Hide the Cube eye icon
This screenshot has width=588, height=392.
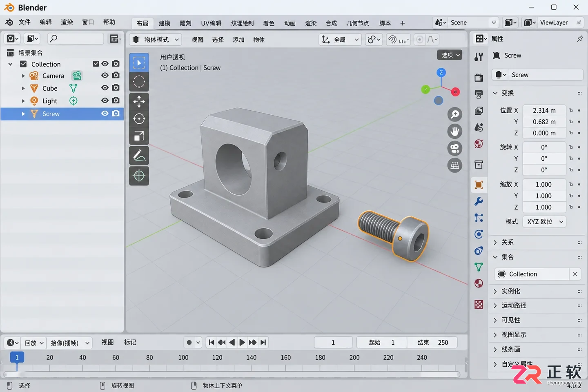[105, 88]
